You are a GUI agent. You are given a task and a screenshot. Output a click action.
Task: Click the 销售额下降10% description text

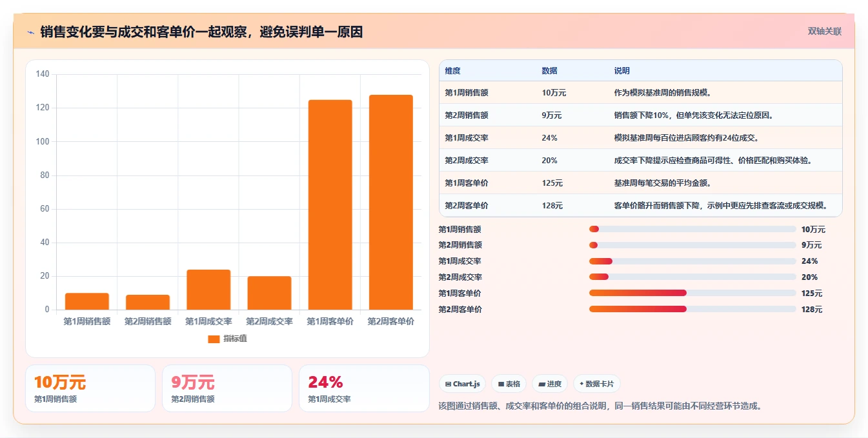tap(694, 115)
